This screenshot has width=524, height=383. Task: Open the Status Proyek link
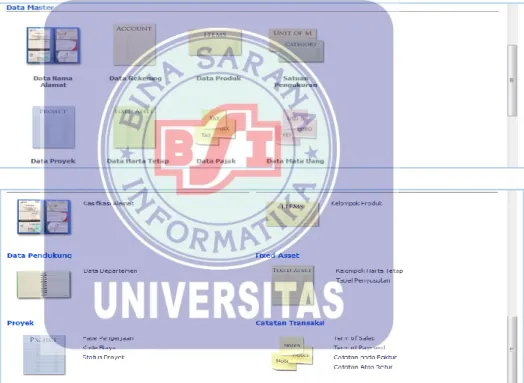(x=104, y=357)
